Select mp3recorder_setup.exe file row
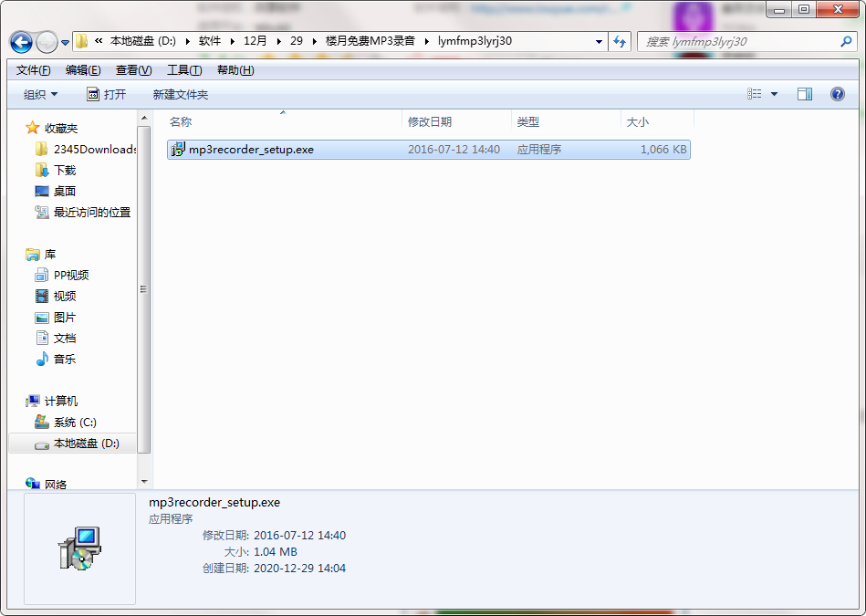 [429, 150]
